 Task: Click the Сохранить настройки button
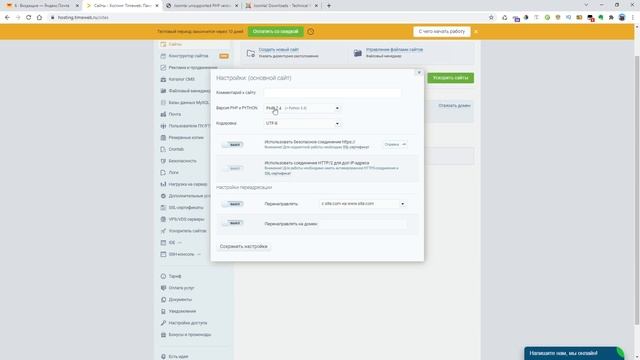pos(244,247)
